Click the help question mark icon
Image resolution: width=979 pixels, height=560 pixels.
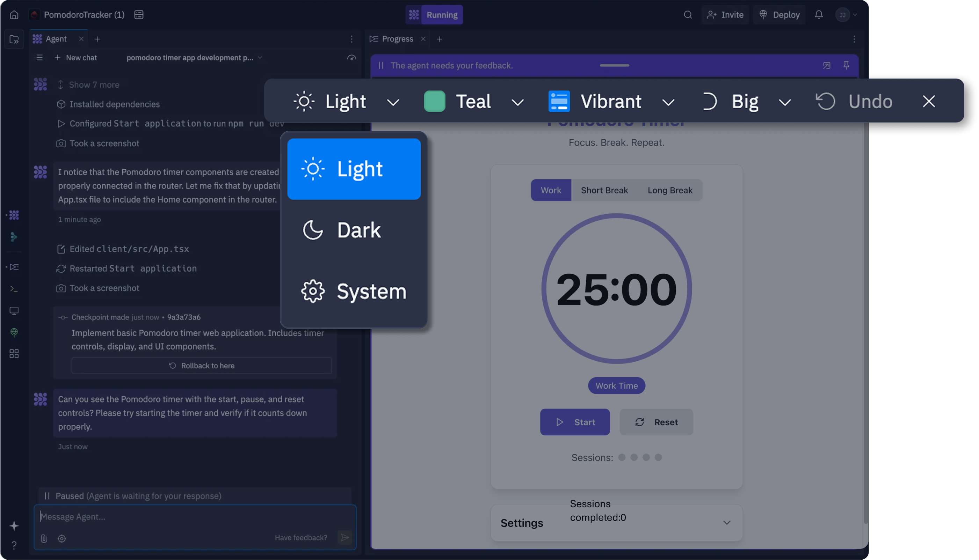pyautogui.click(x=14, y=545)
